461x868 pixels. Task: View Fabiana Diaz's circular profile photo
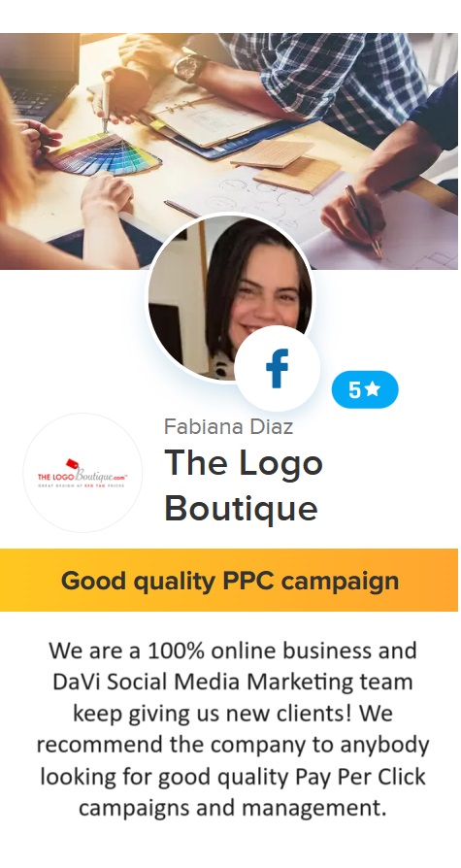(x=230, y=297)
